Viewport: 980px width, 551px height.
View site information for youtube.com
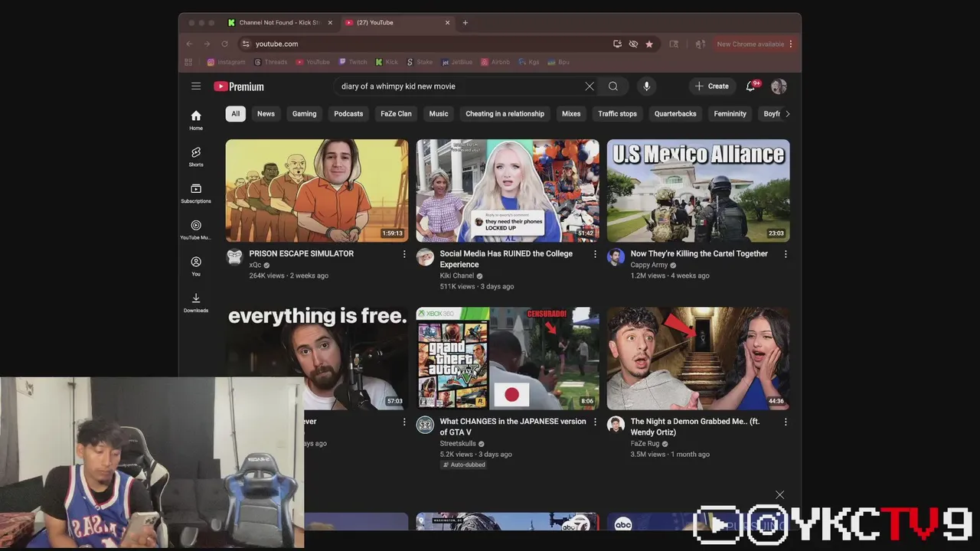(246, 44)
